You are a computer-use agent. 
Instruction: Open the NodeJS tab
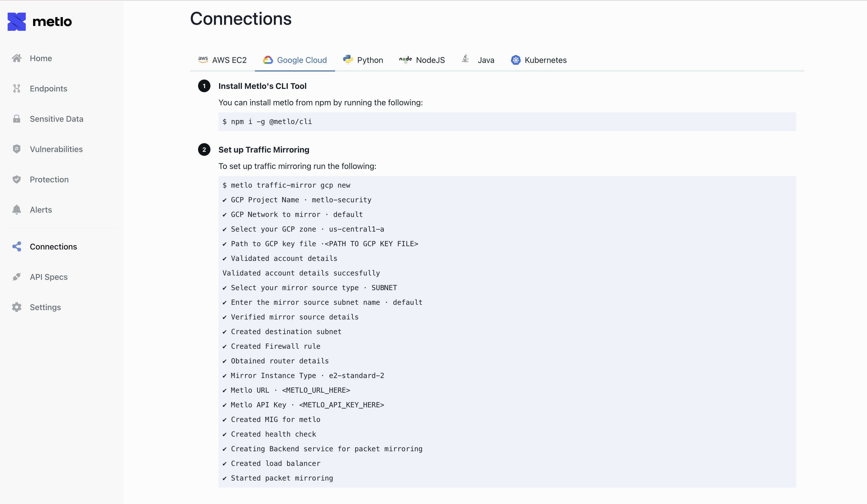coord(422,60)
